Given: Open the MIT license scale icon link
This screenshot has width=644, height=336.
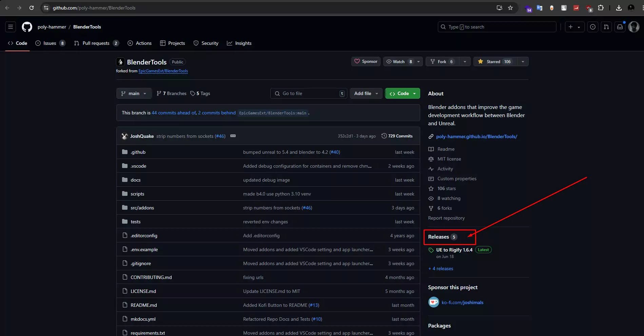Looking at the screenshot, I should click(431, 159).
